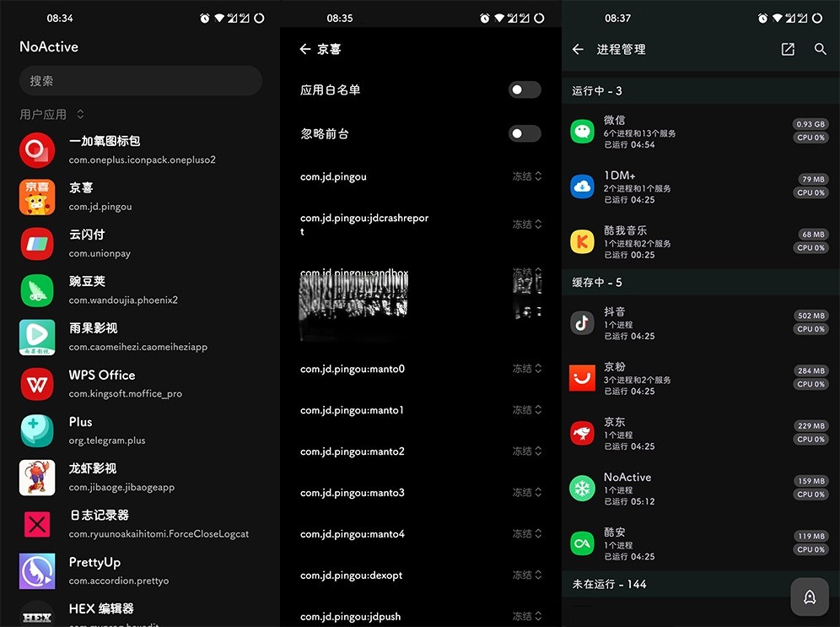Tap the alarm icon in left status bar

(x=205, y=19)
